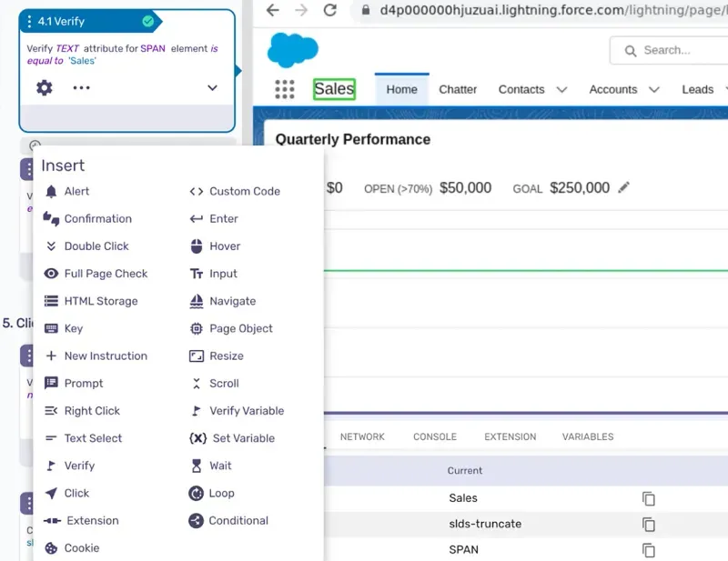This screenshot has width=728, height=561.
Task: Go back using browser back arrow
Action: (x=272, y=11)
